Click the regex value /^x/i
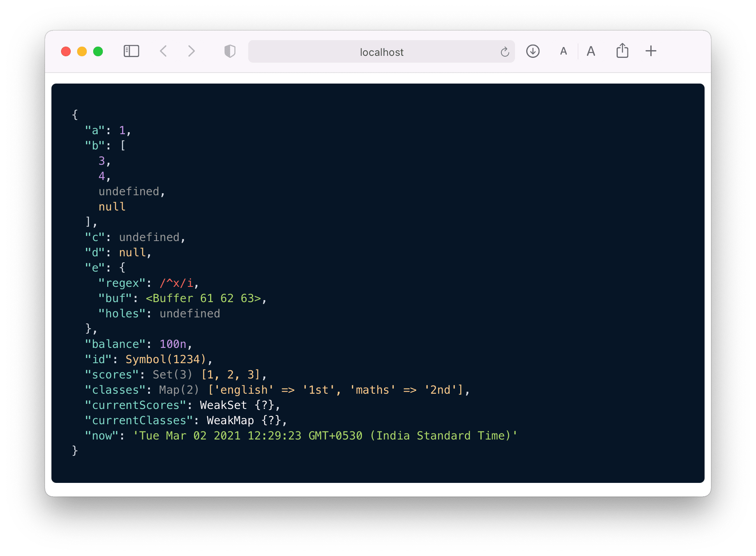The width and height of the screenshot is (756, 556). pyautogui.click(x=176, y=283)
